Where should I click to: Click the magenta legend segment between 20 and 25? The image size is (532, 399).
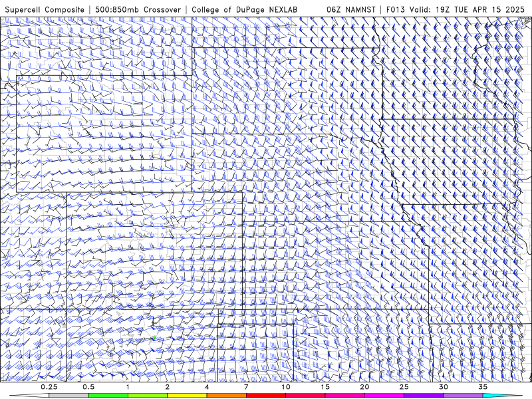coord(384,396)
